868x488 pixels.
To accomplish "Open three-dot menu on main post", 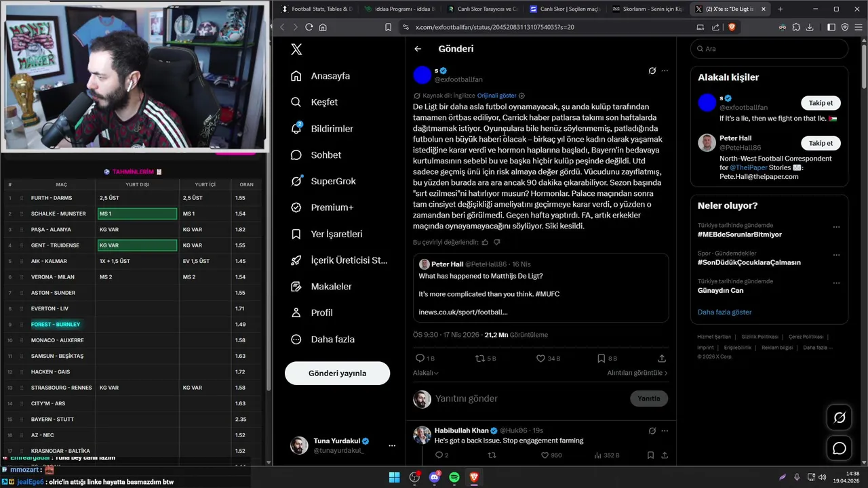I will pos(665,70).
